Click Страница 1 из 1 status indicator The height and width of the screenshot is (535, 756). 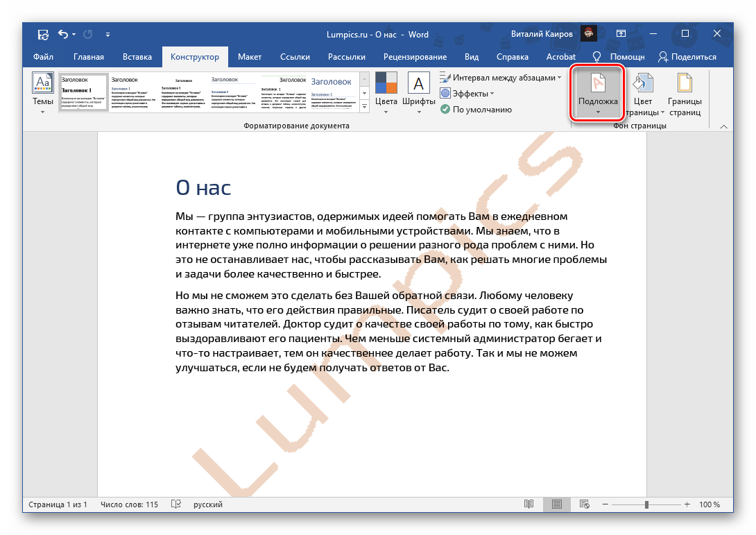[x=58, y=504]
